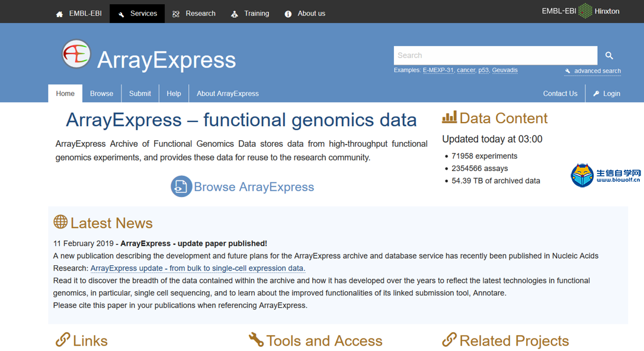The height and width of the screenshot is (351, 644).
Task: Click the Hinxton location label
Action: pos(607,11)
